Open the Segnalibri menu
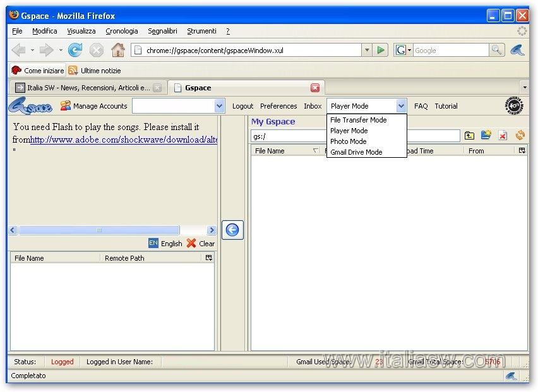538x392 pixels. pyautogui.click(x=162, y=31)
